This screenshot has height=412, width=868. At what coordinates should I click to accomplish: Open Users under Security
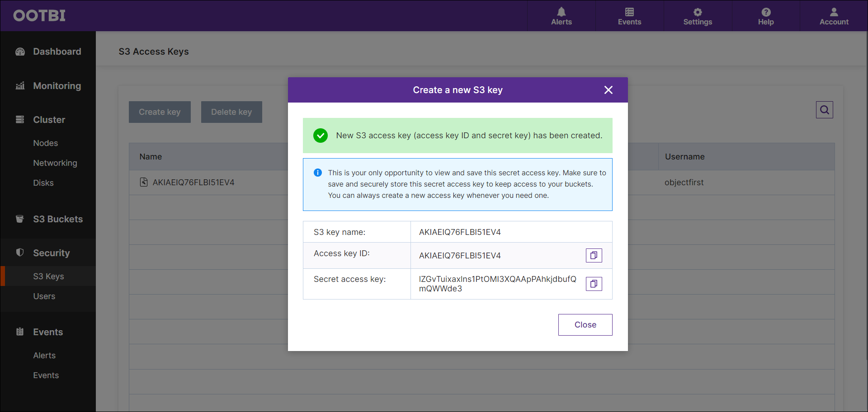(x=44, y=296)
